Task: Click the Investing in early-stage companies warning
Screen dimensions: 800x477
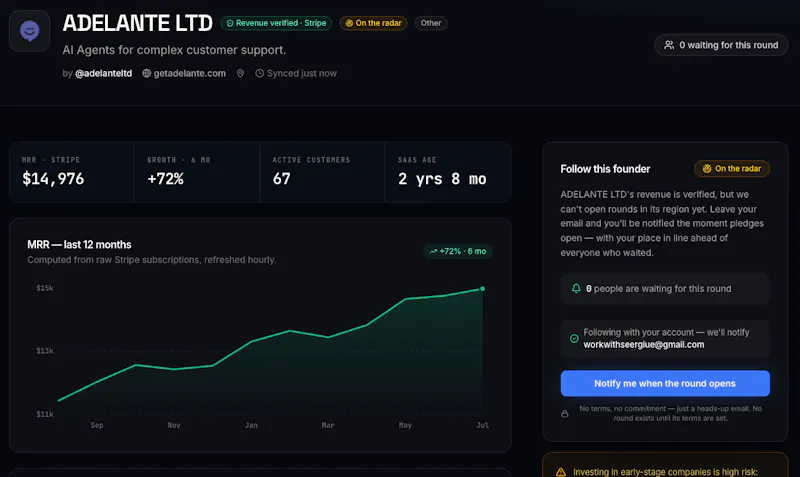Action: click(x=665, y=472)
